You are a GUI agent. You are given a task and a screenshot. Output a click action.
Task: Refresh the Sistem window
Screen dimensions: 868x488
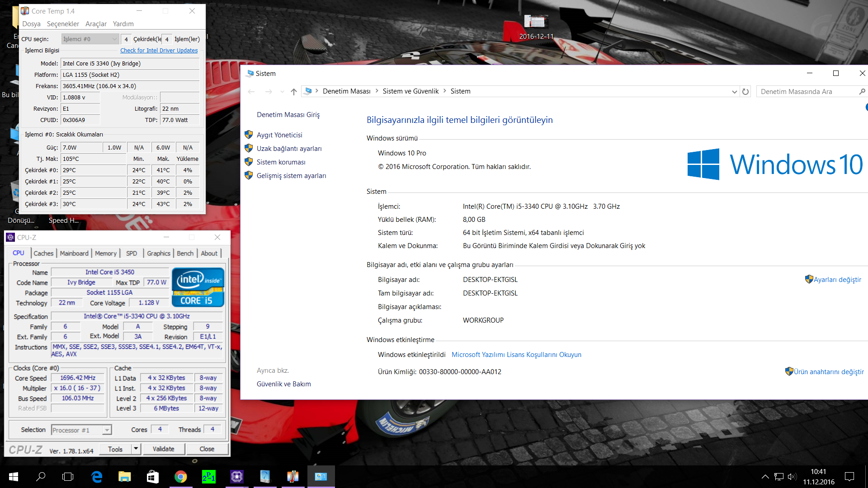click(x=745, y=92)
